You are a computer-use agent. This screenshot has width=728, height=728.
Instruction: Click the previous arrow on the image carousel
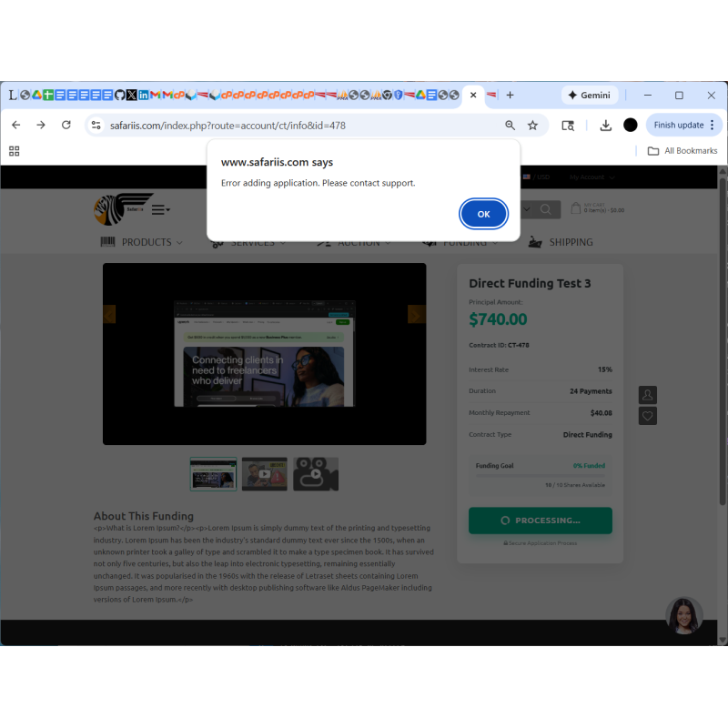click(x=109, y=314)
